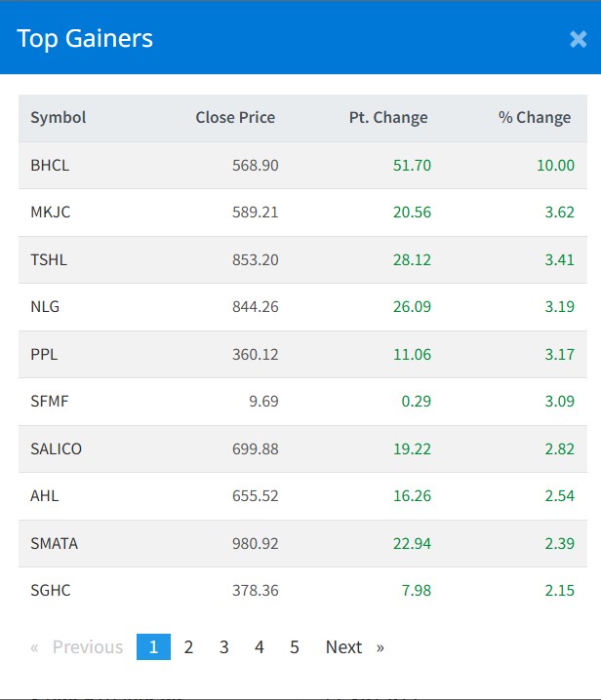Sort by Pt. Change column header
This screenshot has height=700, width=601.
click(388, 118)
